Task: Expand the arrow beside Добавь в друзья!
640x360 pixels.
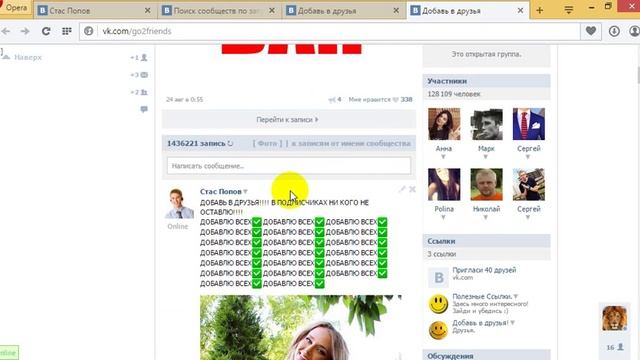Action: (x=513, y=323)
